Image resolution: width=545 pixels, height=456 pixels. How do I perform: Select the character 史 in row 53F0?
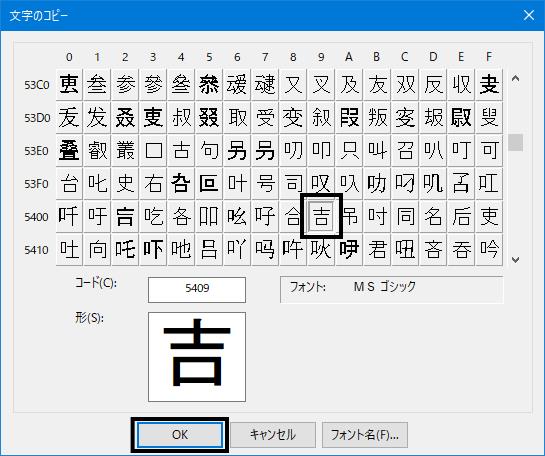[125, 184]
